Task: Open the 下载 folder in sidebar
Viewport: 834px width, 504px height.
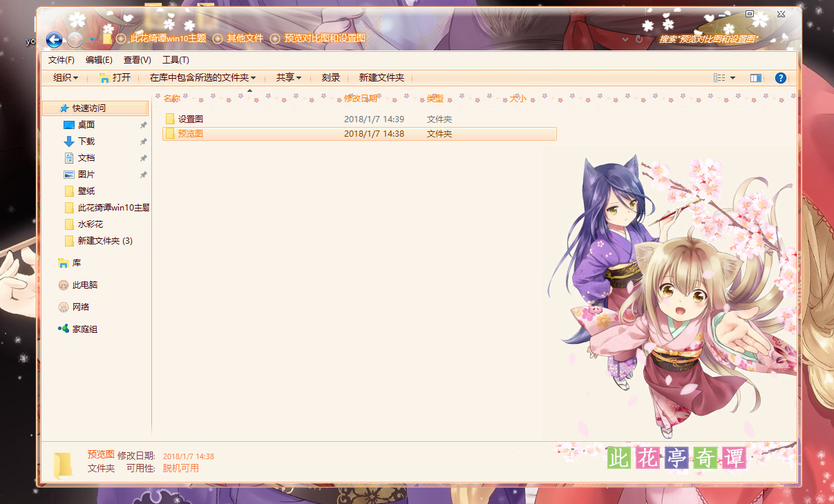Action: [x=85, y=141]
